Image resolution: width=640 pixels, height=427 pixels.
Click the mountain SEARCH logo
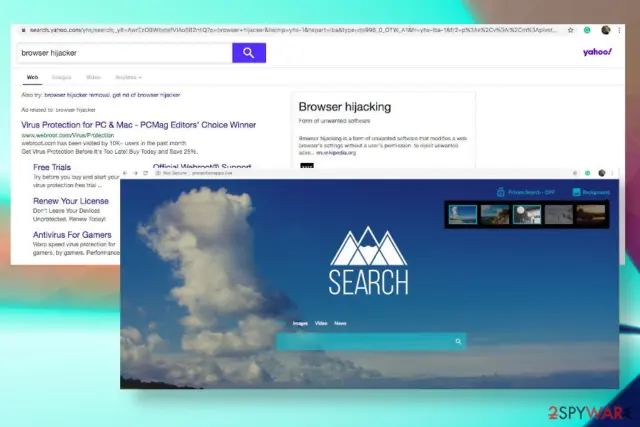(x=369, y=260)
